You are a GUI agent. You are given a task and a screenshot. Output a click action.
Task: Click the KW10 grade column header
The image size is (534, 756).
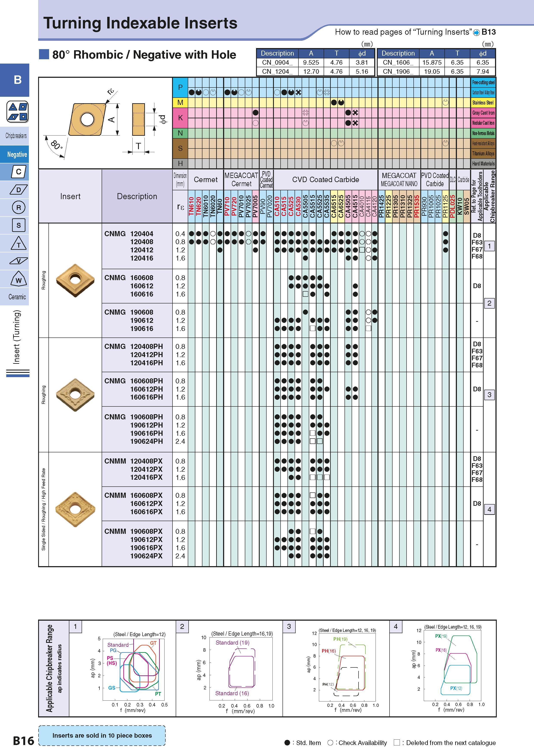(x=460, y=206)
